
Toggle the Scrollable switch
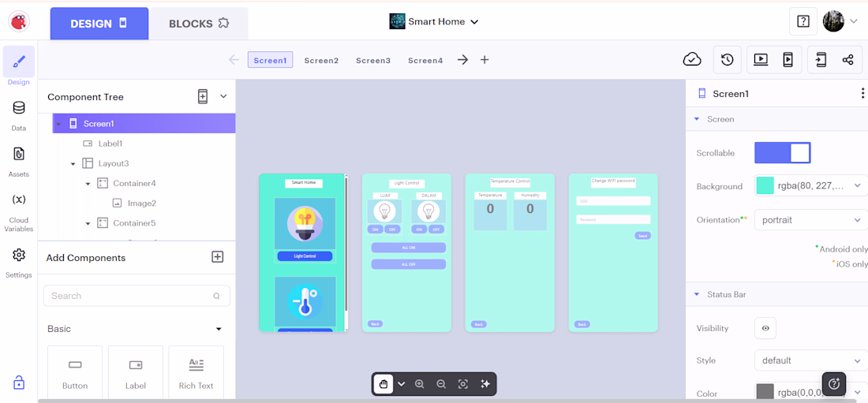(x=782, y=153)
